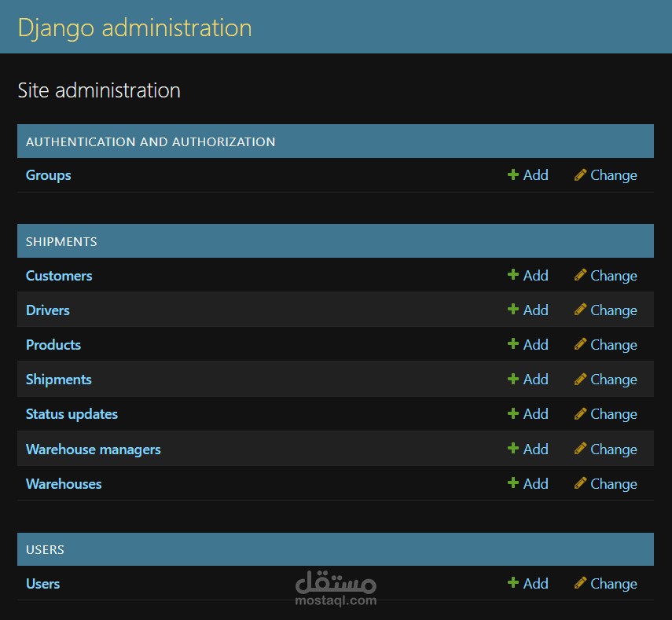Click Add text link for Customers

[x=536, y=276]
